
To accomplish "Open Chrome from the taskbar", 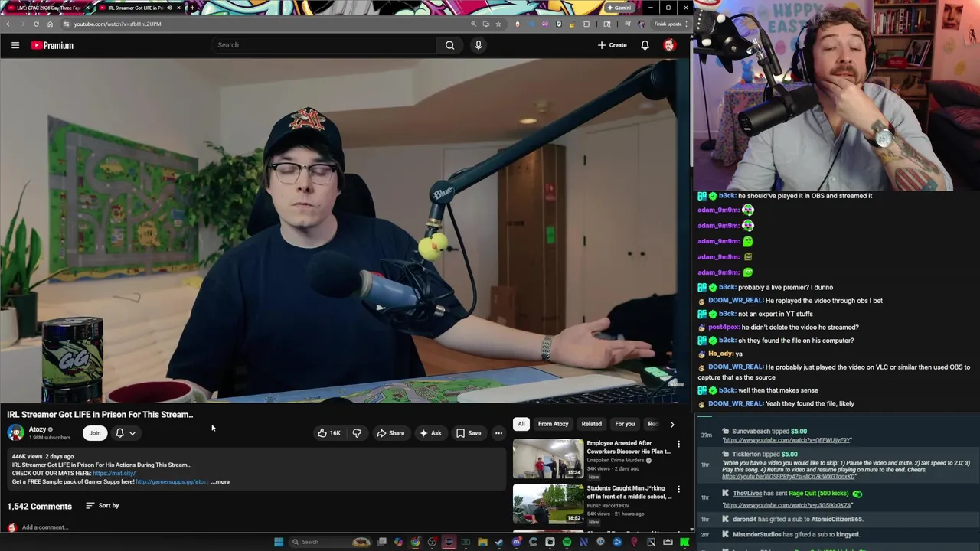I will click(415, 542).
